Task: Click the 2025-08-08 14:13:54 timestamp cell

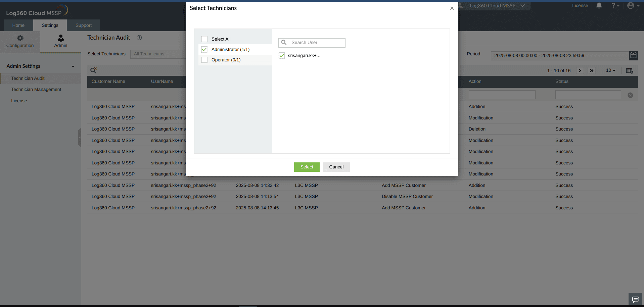Action: (257, 197)
